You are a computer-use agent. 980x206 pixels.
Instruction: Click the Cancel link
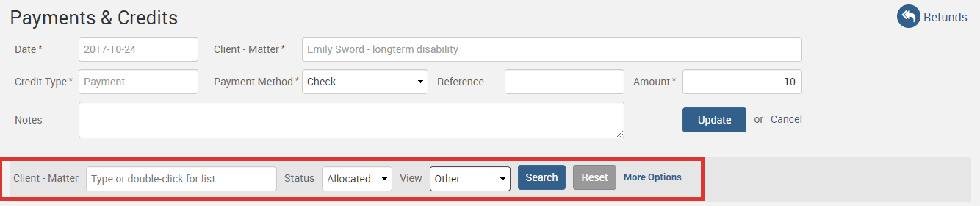[x=786, y=120]
